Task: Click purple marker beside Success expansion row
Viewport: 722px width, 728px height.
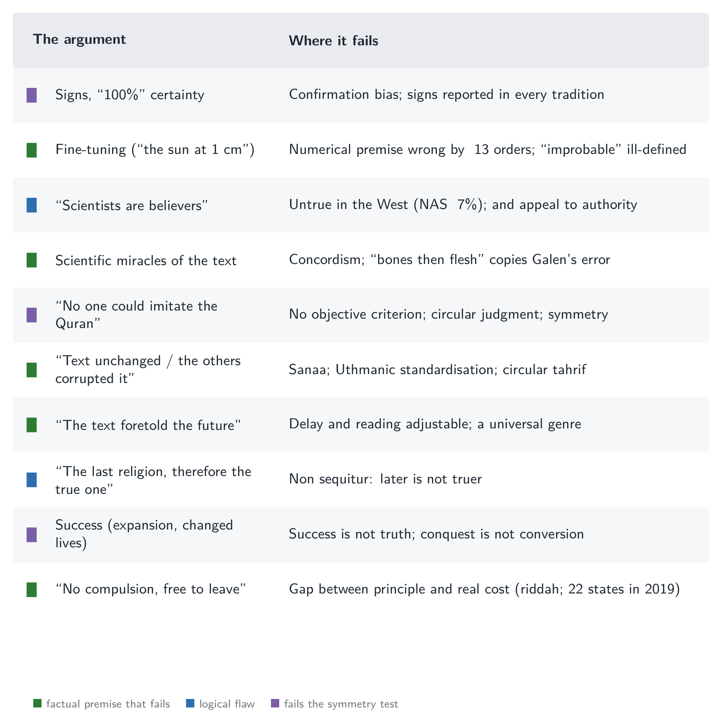Action: tap(32, 535)
